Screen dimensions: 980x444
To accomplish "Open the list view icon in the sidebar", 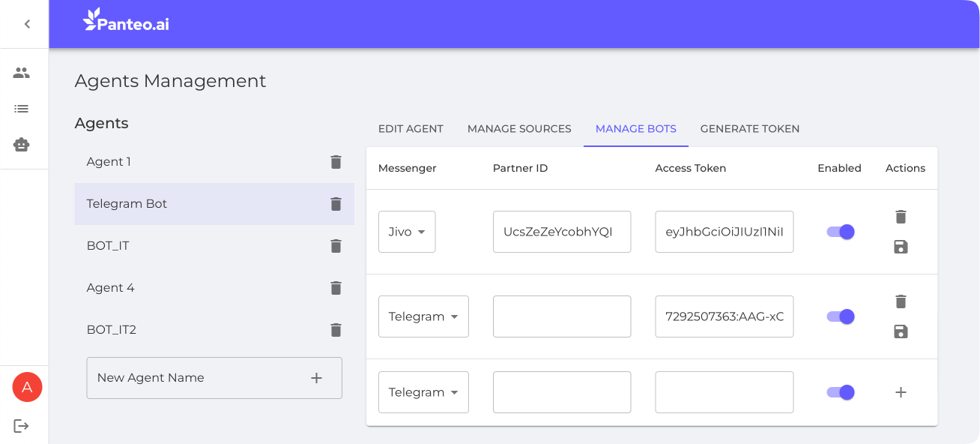I will pos(22,109).
